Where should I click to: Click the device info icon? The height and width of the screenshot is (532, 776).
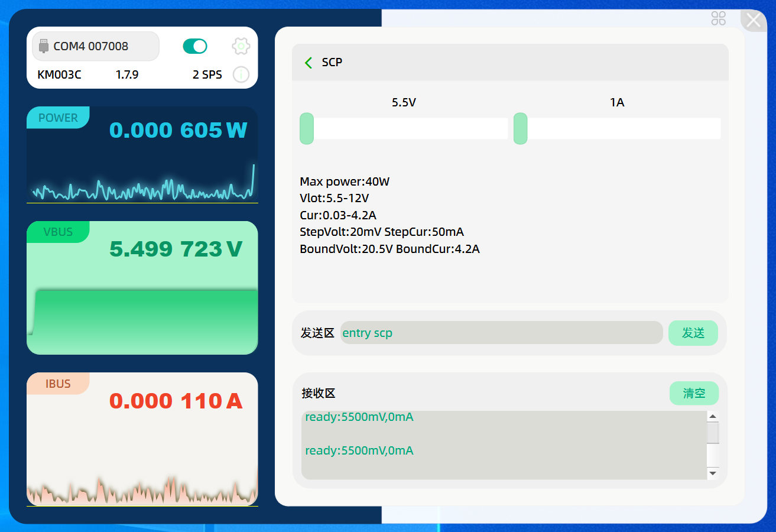pos(241,74)
